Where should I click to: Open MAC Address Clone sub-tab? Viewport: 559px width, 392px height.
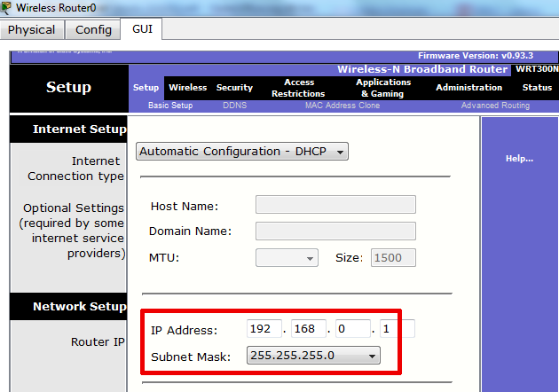(x=342, y=106)
